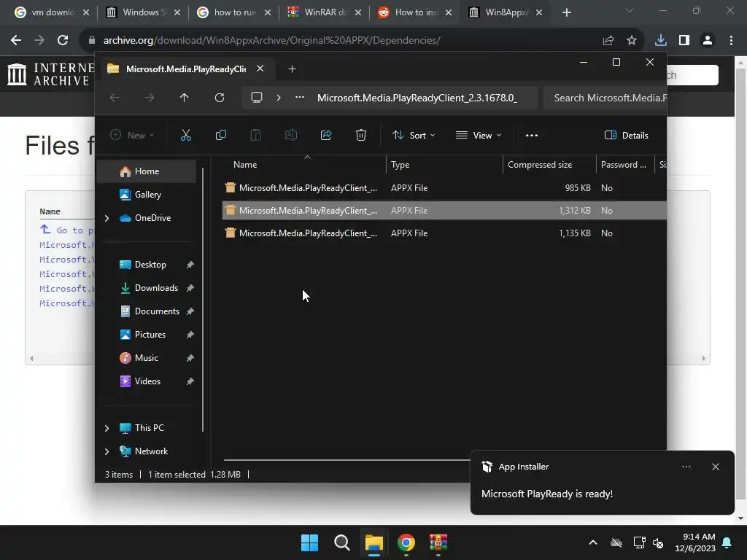Open the See more ellipsis in Explorer toolbar
Image resolution: width=747 pixels, height=560 pixels.
532,135
